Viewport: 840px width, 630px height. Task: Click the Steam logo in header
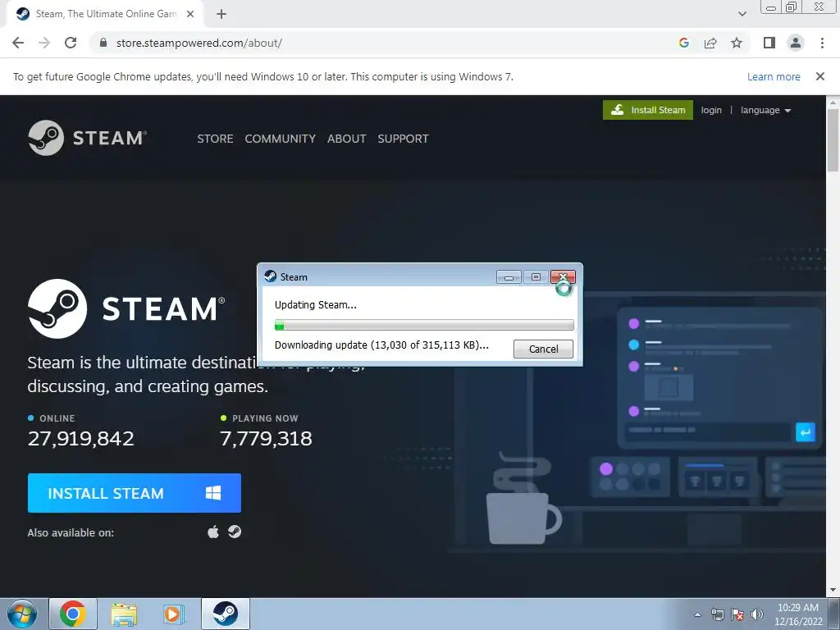87,138
